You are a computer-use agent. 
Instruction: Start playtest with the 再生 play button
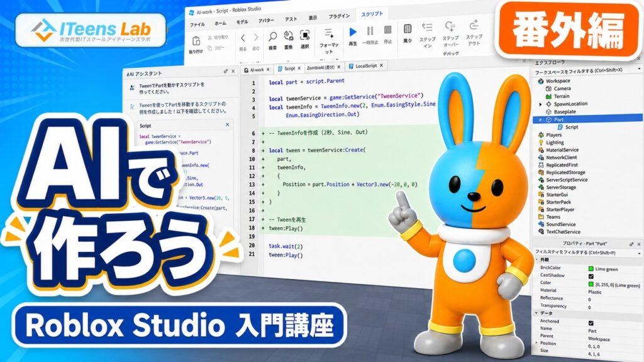pos(353,32)
